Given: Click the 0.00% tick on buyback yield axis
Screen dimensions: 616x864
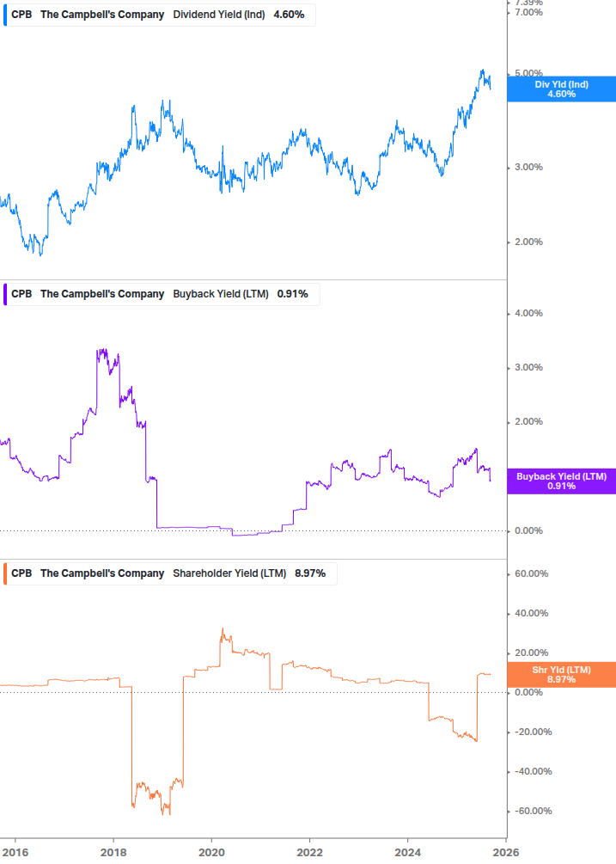Looking at the screenshot, I should [x=528, y=530].
